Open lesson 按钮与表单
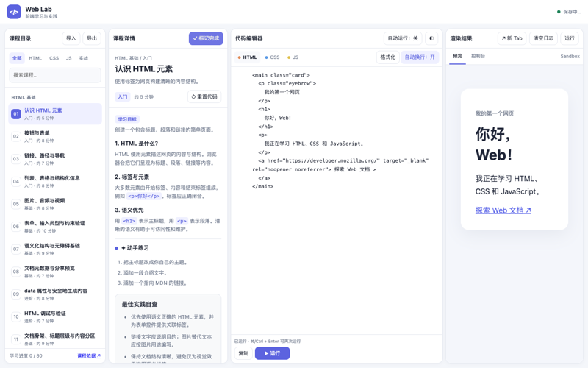The width and height of the screenshot is (588, 368). 55,136
